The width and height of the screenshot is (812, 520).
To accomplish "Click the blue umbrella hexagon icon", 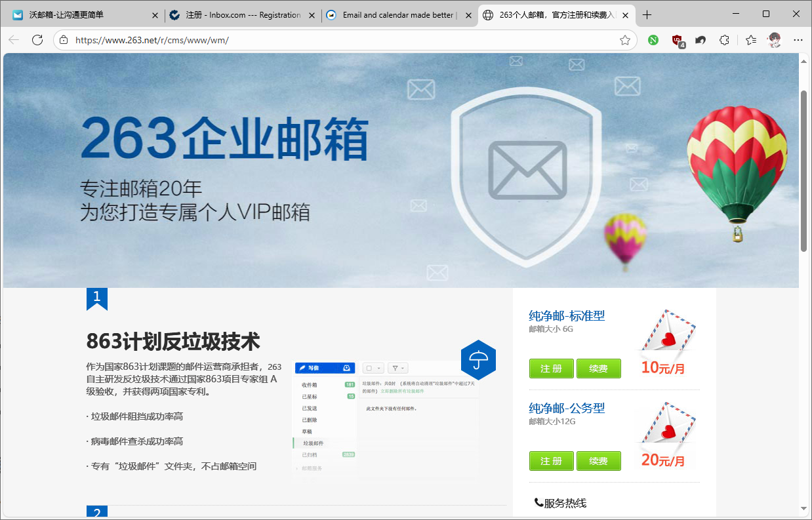I will pyautogui.click(x=478, y=359).
